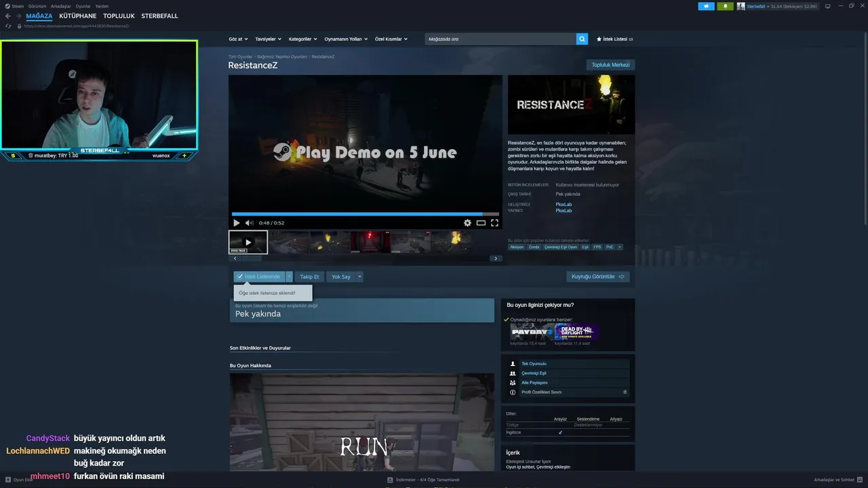
Task: Click the Sterbefall profile avatar
Action: point(741,6)
